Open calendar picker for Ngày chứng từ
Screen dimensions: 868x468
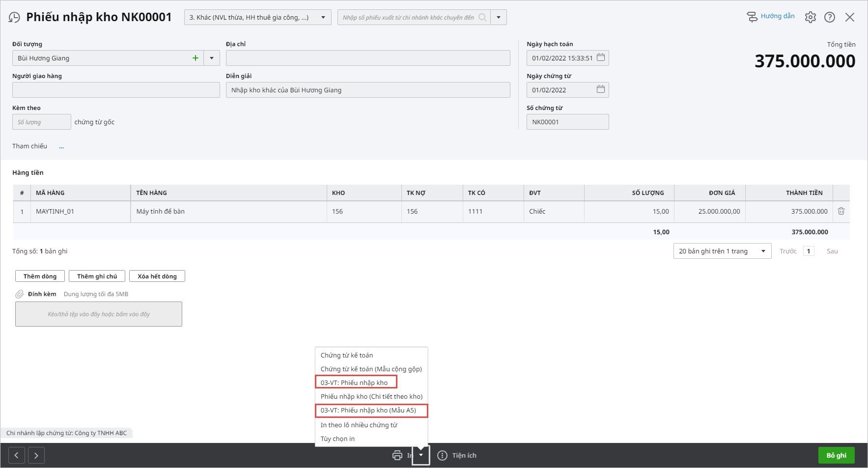tap(601, 89)
